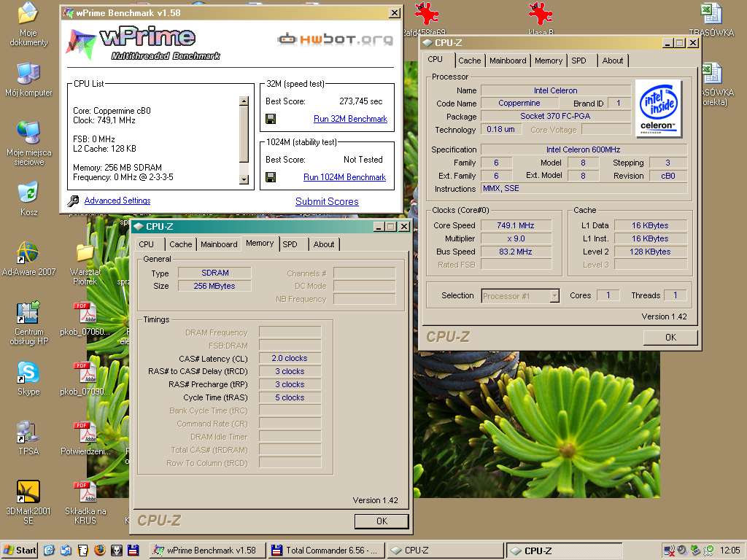747x560 pixels.
Task: Run the 1024M Benchmark
Action: pyautogui.click(x=344, y=177)
